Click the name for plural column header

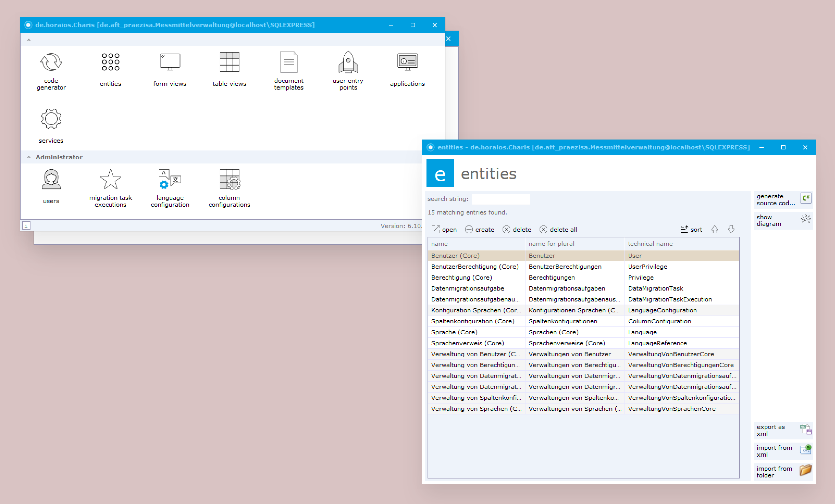[x=575, y=243]
